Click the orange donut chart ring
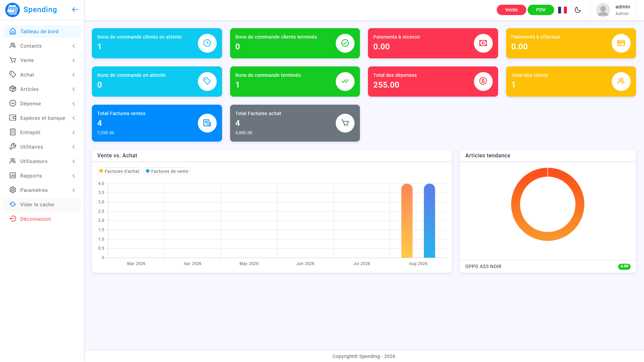The width and height of the screenshot is (644, 362). tap(547, 236)
